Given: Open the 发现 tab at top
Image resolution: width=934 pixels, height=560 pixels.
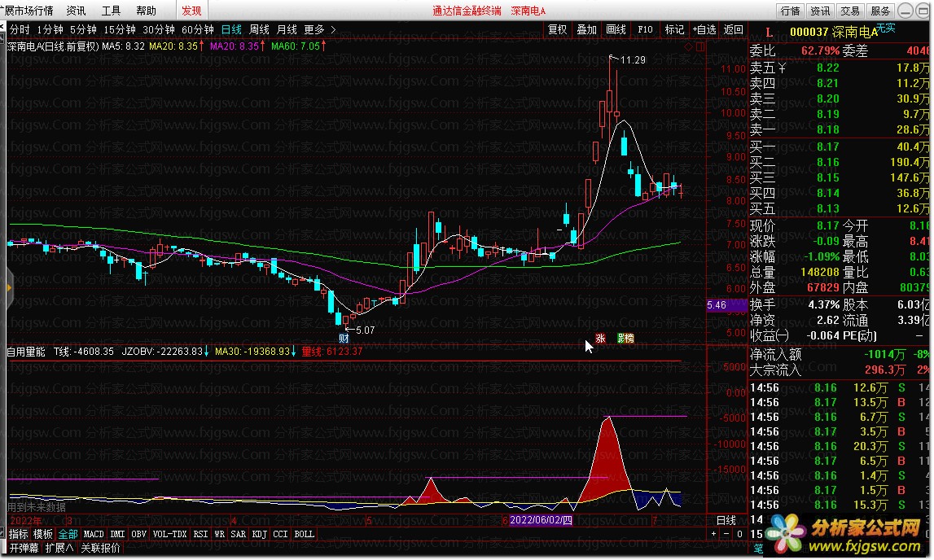Looking at the screenshot, I should [x=192, y=11].
